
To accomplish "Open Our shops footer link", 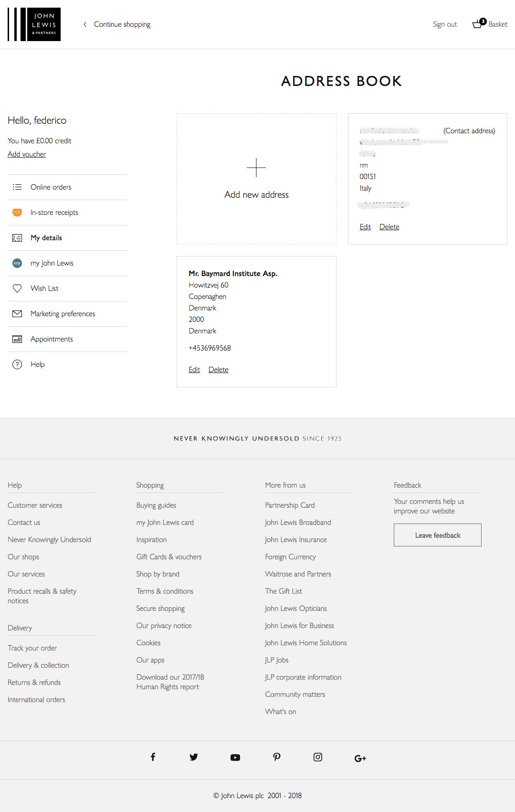I will pos(23,557).
